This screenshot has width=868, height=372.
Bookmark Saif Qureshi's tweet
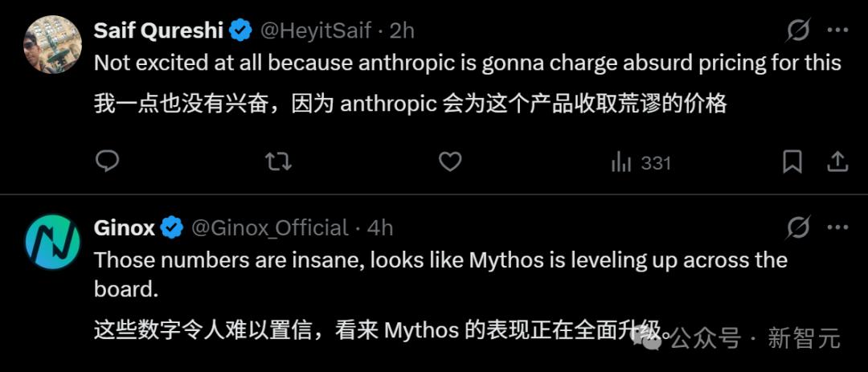[x=792, y=162]
